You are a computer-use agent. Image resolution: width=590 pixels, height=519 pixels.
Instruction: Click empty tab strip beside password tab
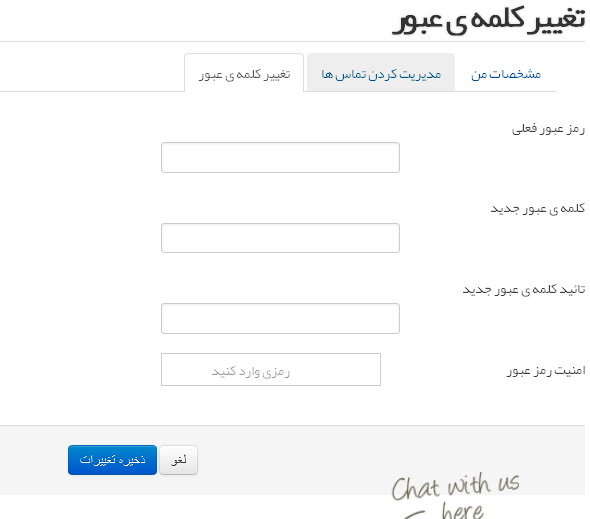92,73
